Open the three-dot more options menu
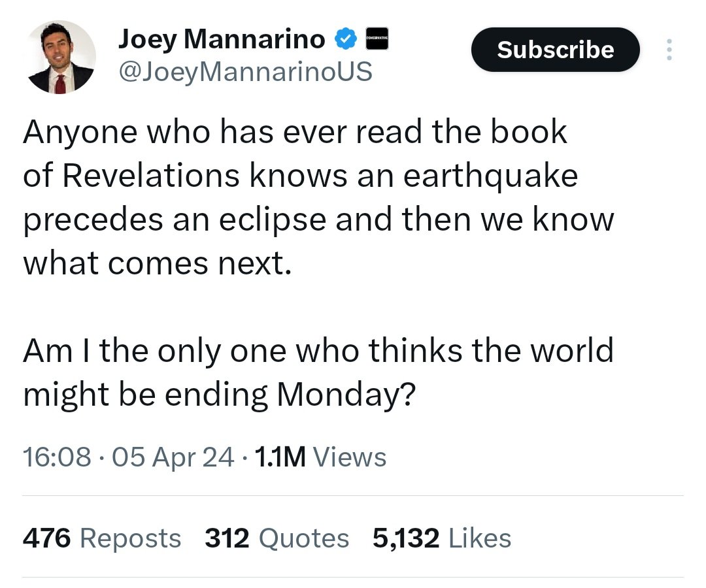This screenshot has width=706, height=588. tap(668, 50)
